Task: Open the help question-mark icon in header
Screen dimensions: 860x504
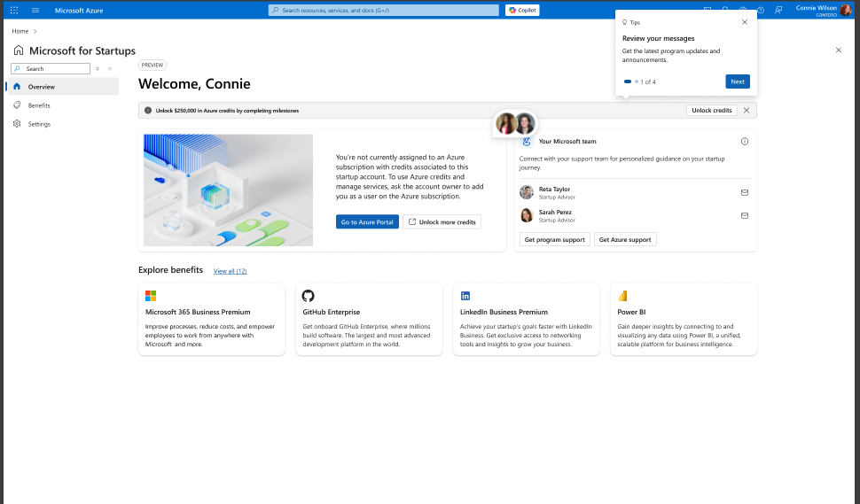Action: click(761, 11)
